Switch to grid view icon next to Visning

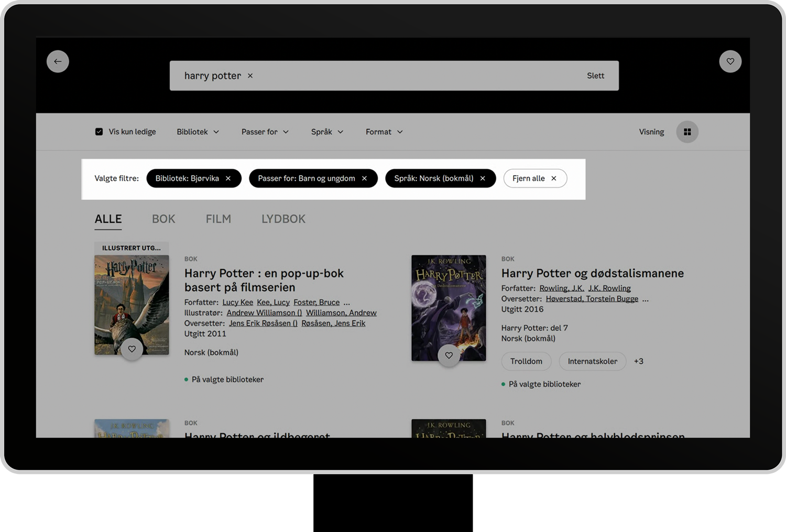(x=687, y=132)
